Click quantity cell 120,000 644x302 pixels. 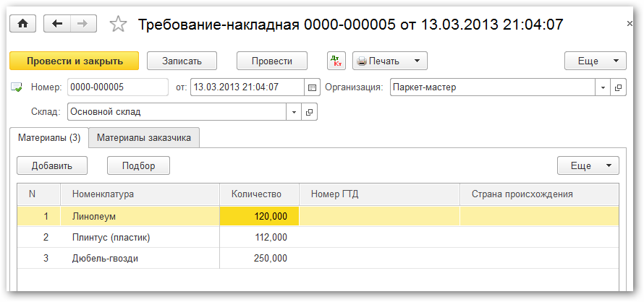pos(260,216)
